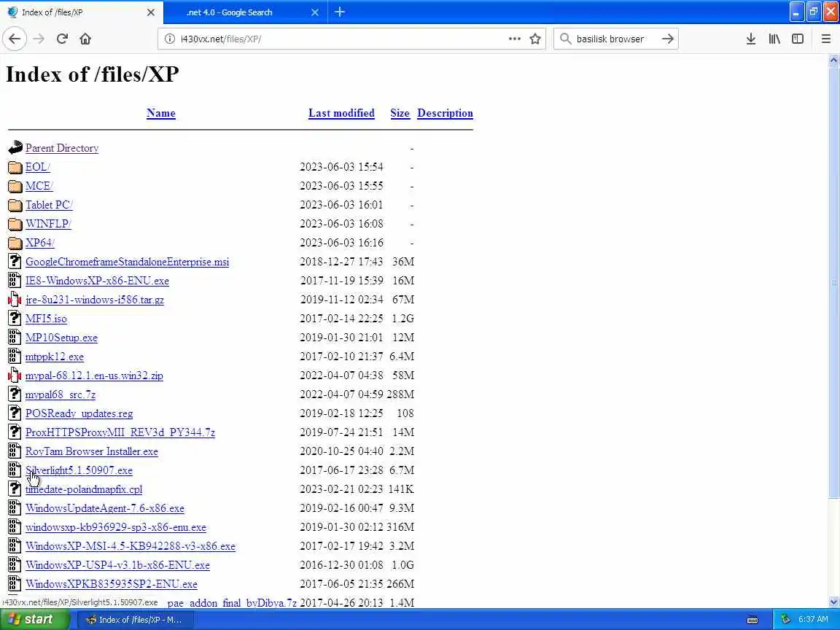Open a new browser tab
Screen dimensions: 840x630
point(340,12)
